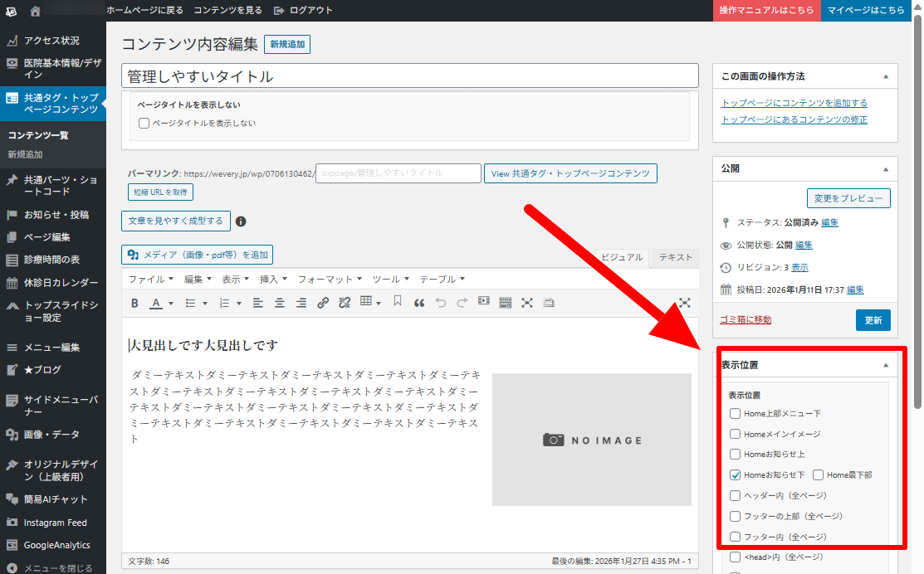Viewport: 924px width, 574px height.
Task: Align text to center
Action: point(280,304)
